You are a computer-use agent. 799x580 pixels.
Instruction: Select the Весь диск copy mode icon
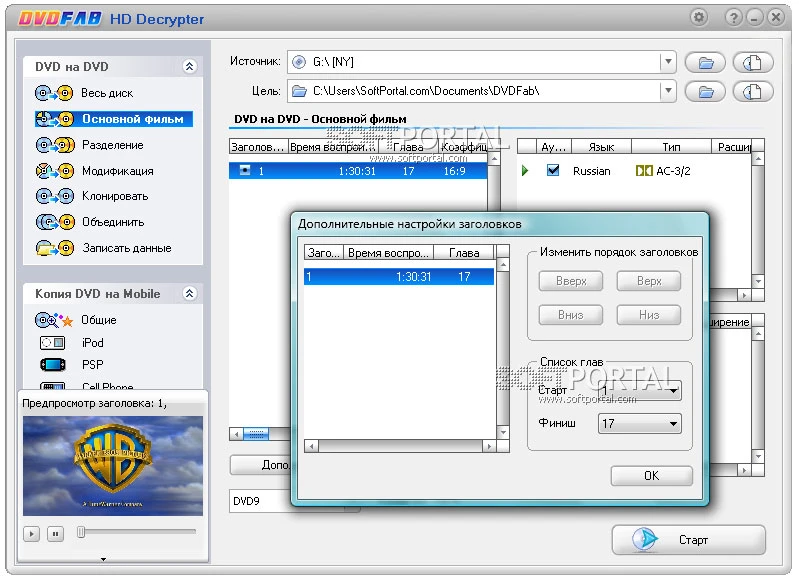(x=54, y=93)
